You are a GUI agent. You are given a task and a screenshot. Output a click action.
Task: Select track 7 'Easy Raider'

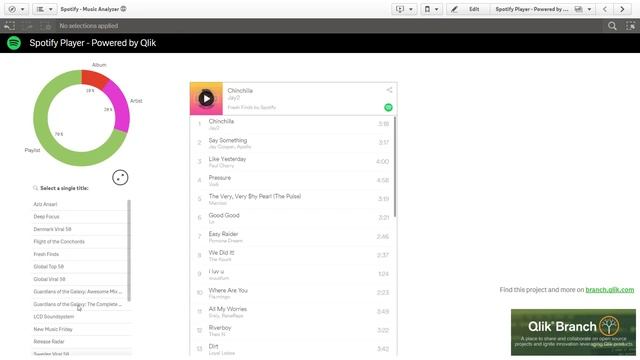click(292, 237)
